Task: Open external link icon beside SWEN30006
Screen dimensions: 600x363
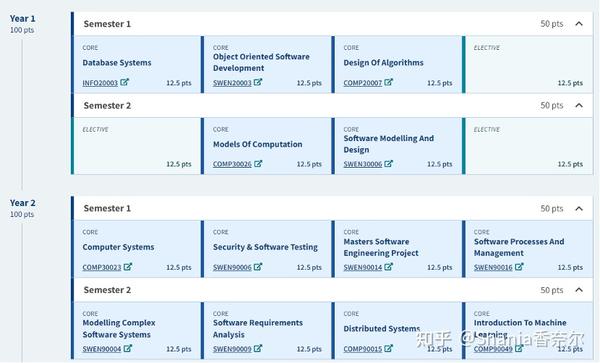Action: click(388, 164)
